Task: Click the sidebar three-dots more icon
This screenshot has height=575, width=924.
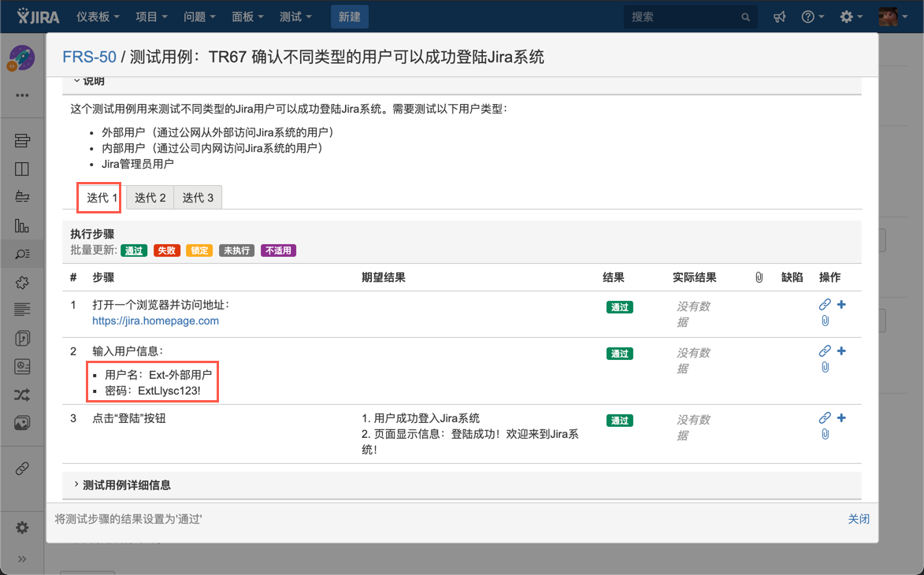Action: click(22, 95)
